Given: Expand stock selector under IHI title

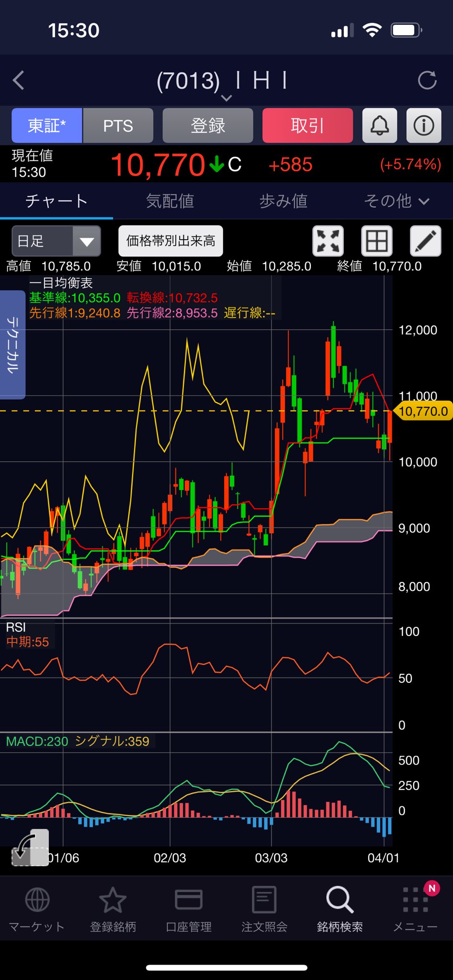Looking at the screenshot, I should pyautogui.click(x=226, y=98).
